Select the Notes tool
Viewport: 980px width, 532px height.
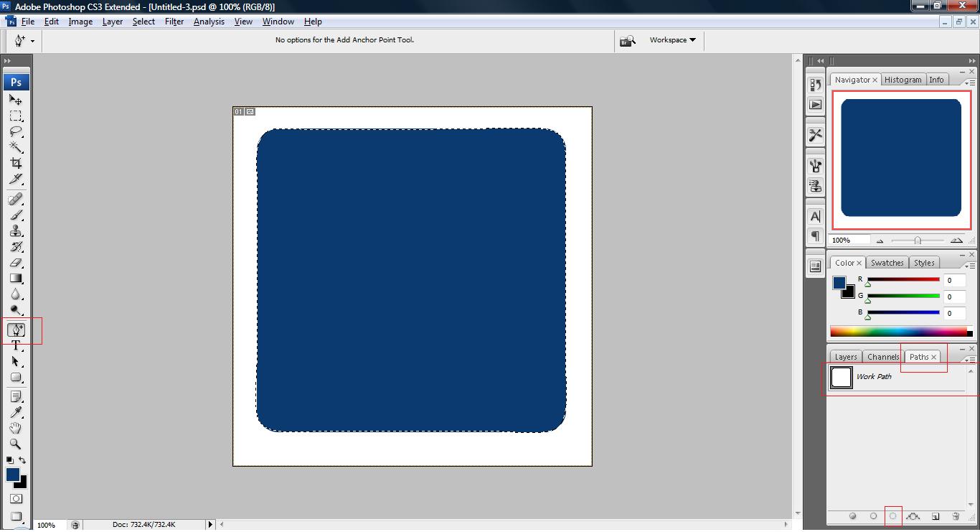16,396
